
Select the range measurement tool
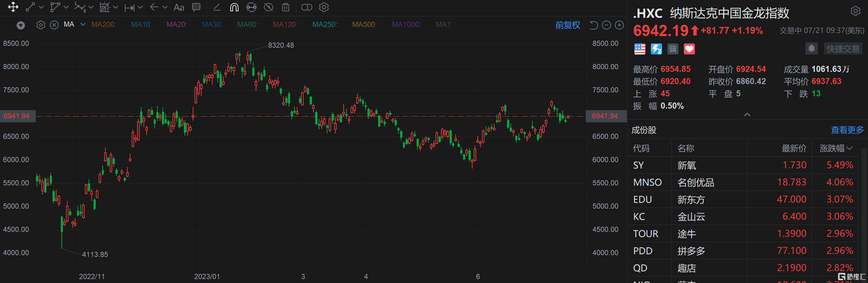pyautogui.click(x=129, y=7)
